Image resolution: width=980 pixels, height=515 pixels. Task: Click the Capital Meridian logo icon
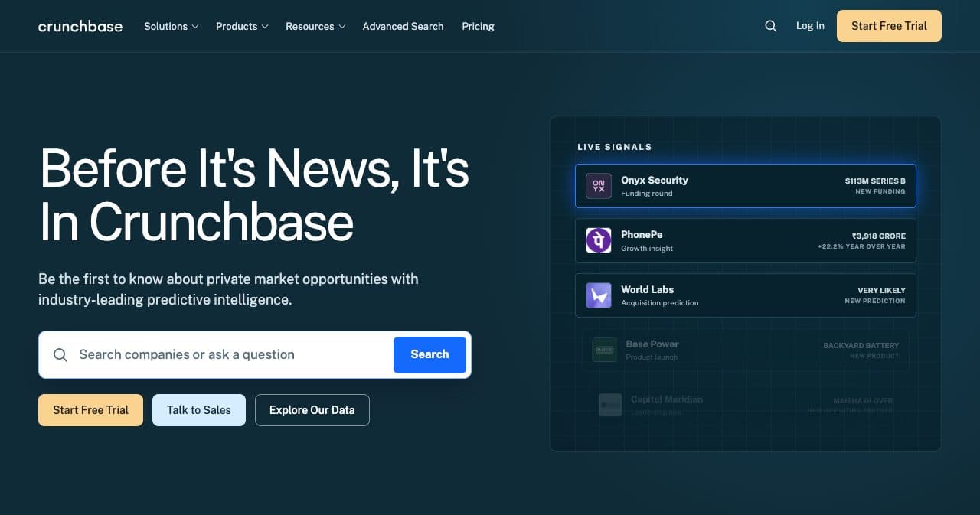[x=610, y=405]
